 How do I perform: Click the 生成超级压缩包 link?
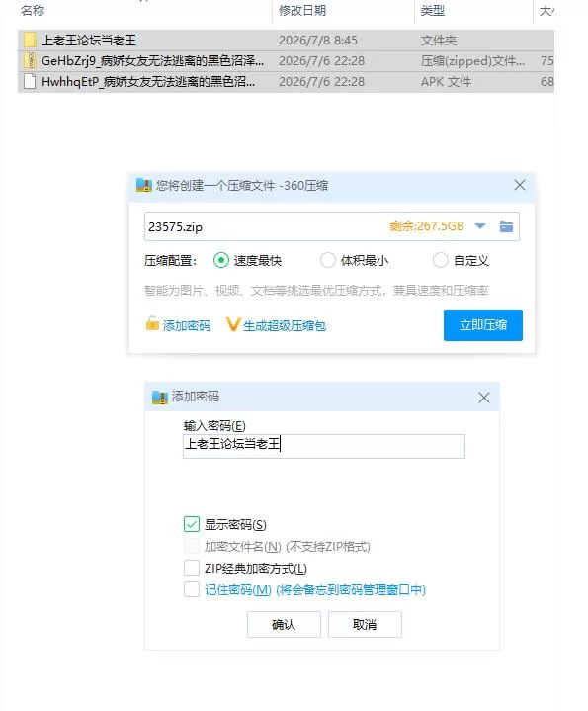coord(285,325)
